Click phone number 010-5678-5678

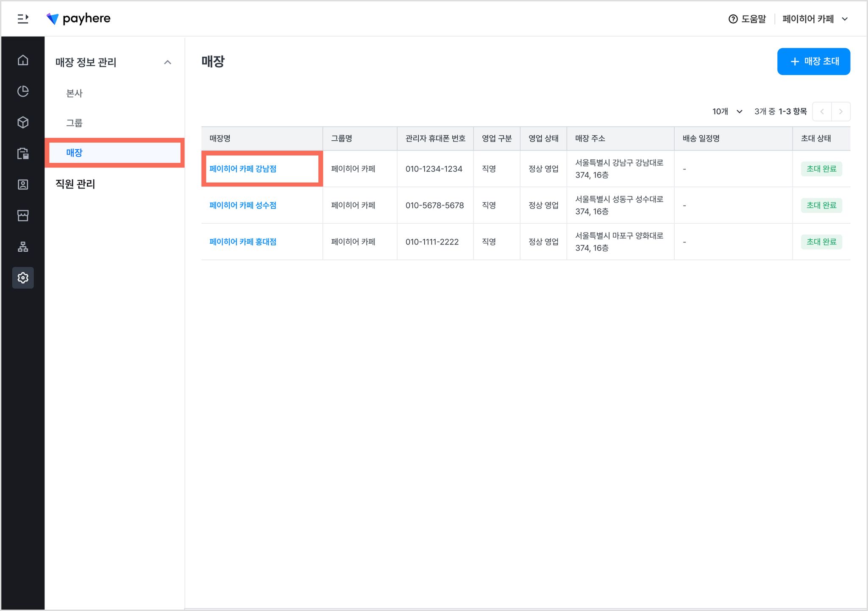coord(435,205)
